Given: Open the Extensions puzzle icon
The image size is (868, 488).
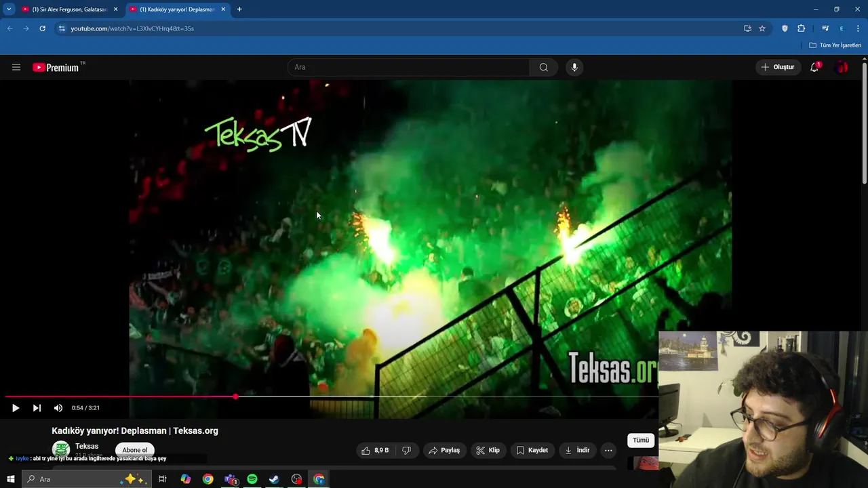Looking at the screenshot, I should click(801, 28).
